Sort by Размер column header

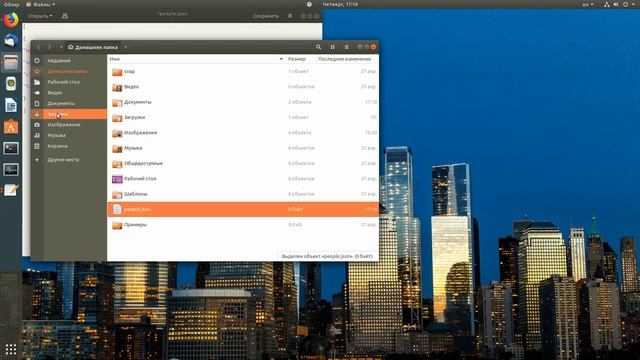pyautogui.click(x=297, y=59)
